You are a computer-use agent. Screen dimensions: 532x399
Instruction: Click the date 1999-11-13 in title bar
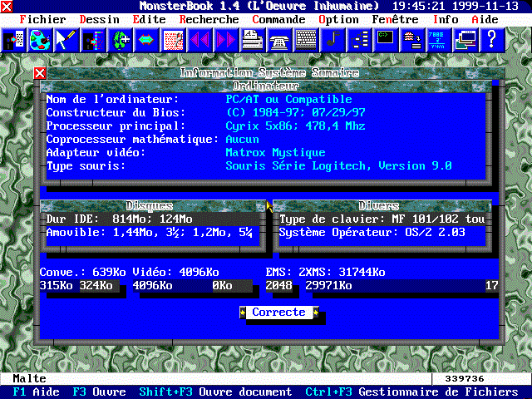click(x=485, y=6)
